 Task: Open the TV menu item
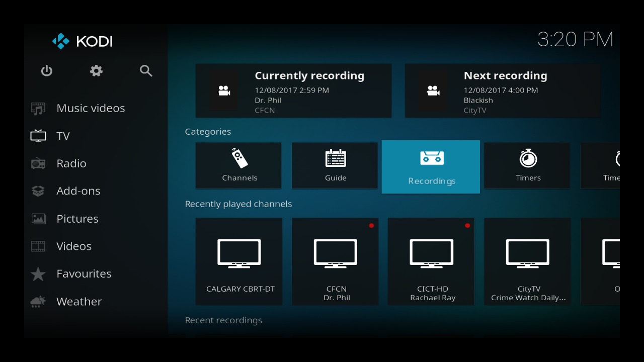click(x=63, y=136)
